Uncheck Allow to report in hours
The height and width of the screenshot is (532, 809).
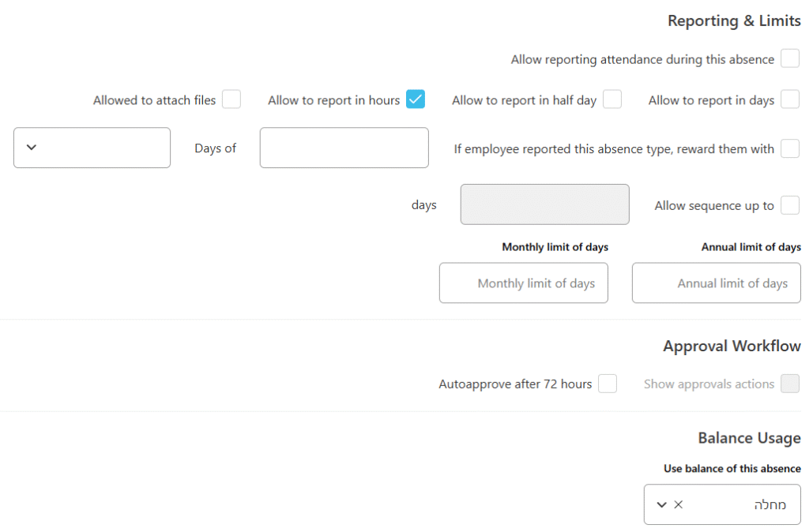[416, 99]
